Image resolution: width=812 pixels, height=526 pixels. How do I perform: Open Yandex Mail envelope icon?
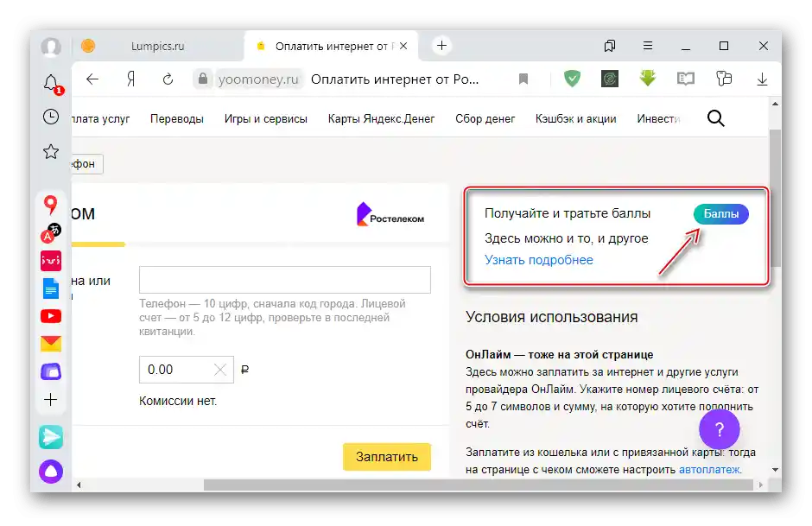(51, 343)
